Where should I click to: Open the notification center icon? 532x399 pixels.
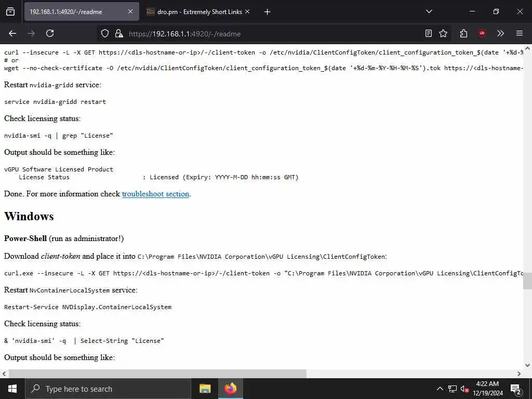(x=515, y=389)
